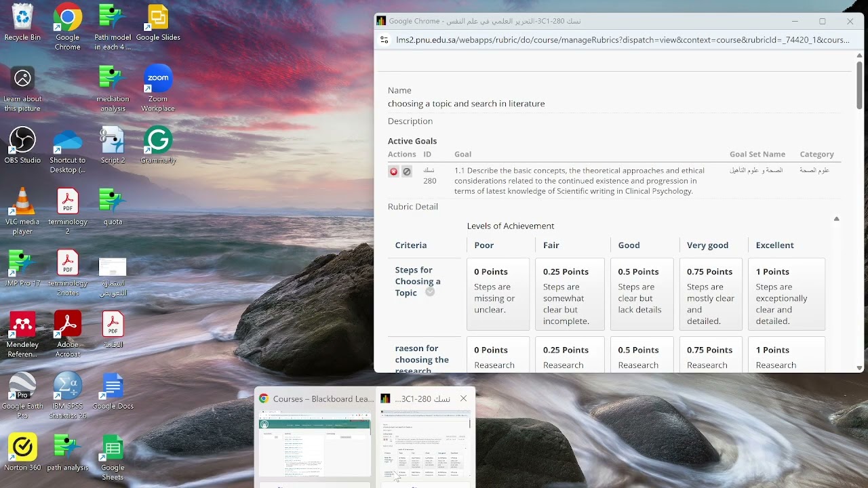Open the 'terminology 2' PDF
868x488 pixels.
tap(68, 211)
